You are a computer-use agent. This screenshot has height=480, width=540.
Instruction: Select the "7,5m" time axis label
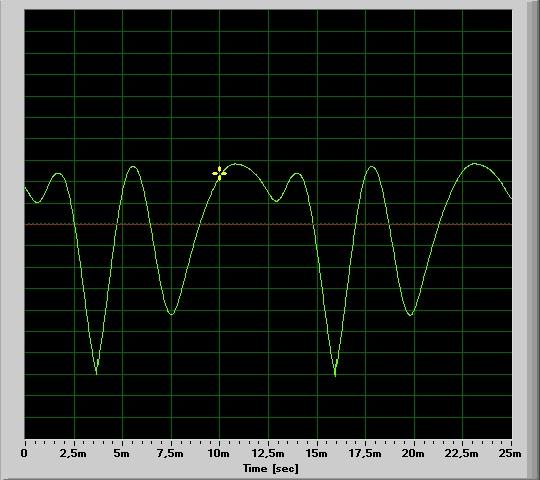click(170, 453)
